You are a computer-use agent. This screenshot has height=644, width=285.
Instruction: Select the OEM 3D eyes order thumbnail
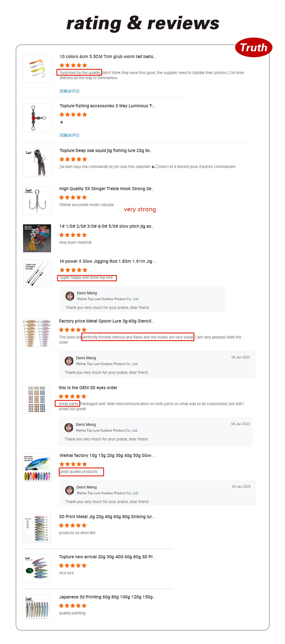click(x=36, y=400)
